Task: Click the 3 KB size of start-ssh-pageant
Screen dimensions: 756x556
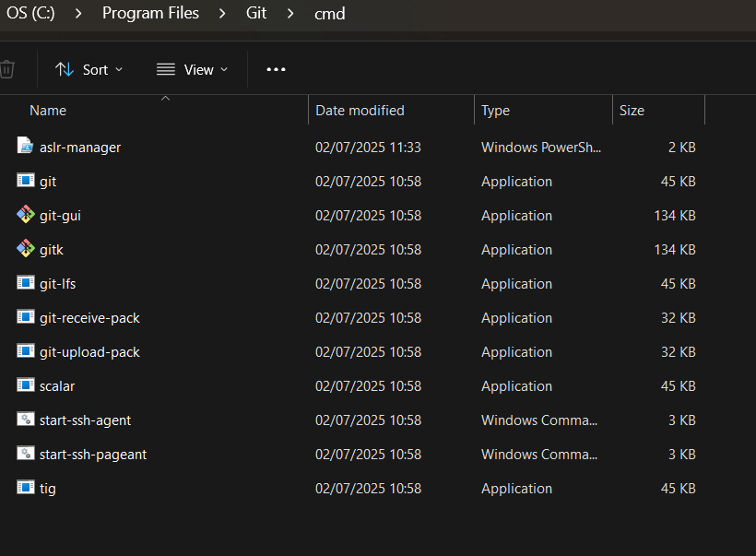Action: (x=681, y=455)
